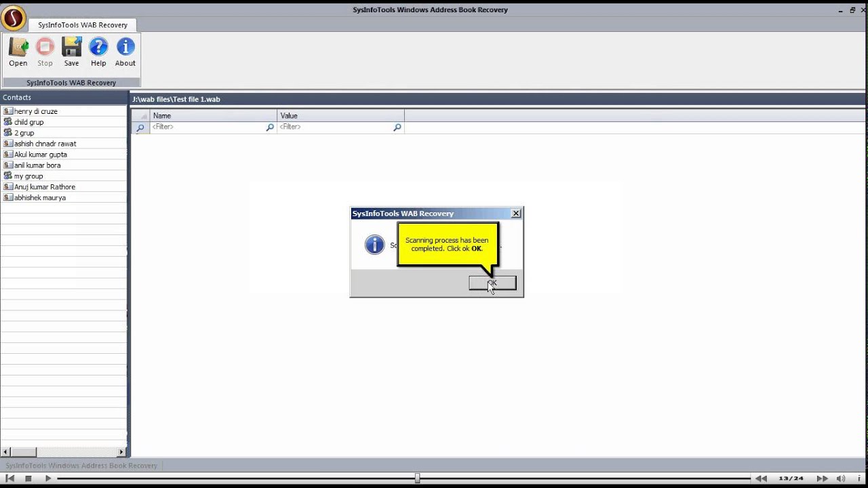Click magnifier icon in Name filter
This screenshot has width=868, height=488.
point(270,127)
